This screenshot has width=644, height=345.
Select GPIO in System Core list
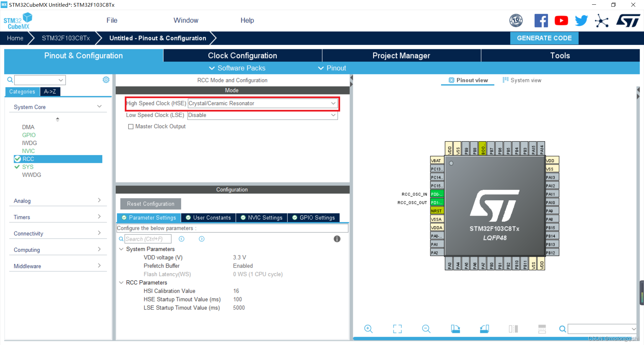tap(29, 135)
